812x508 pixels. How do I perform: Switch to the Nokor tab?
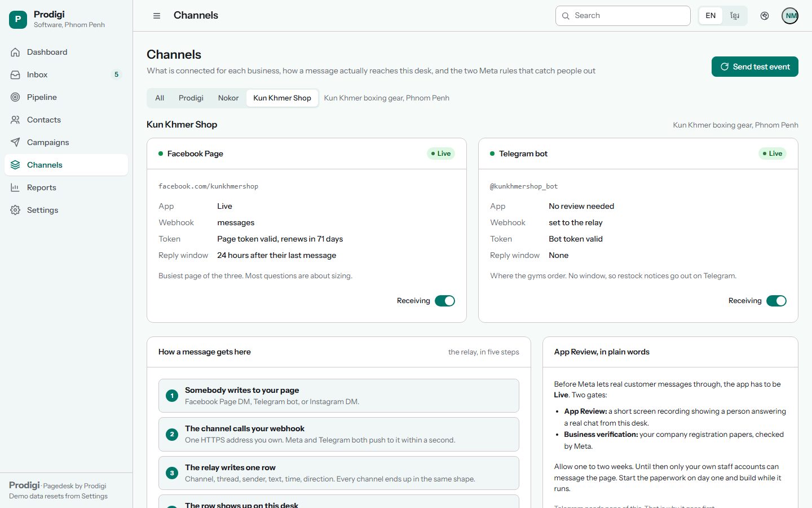228,98
